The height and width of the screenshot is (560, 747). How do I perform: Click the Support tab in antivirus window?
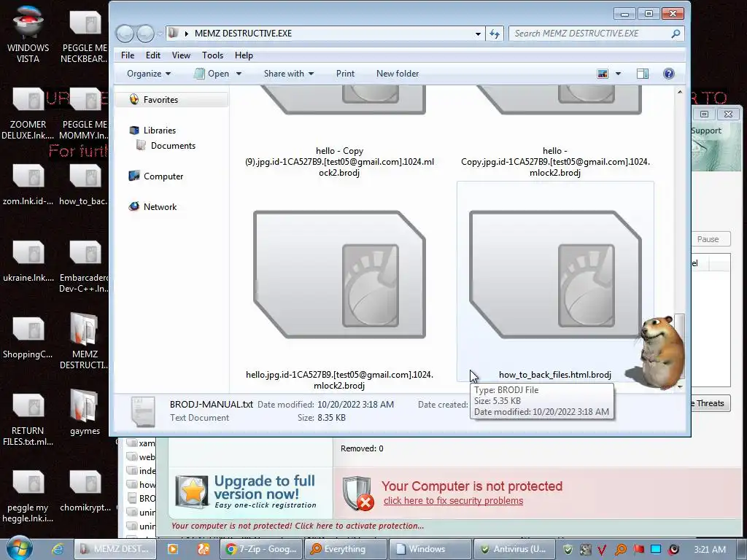706,131
